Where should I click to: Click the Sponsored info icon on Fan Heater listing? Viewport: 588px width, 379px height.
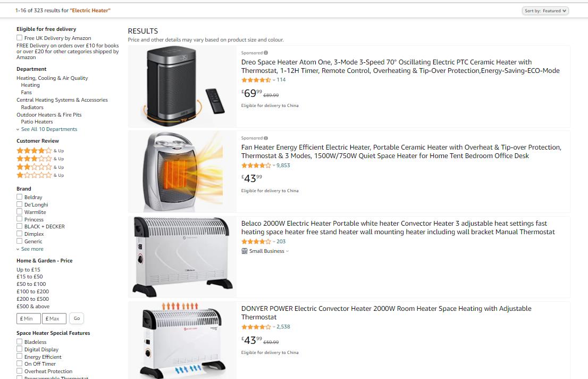[266, 138]
